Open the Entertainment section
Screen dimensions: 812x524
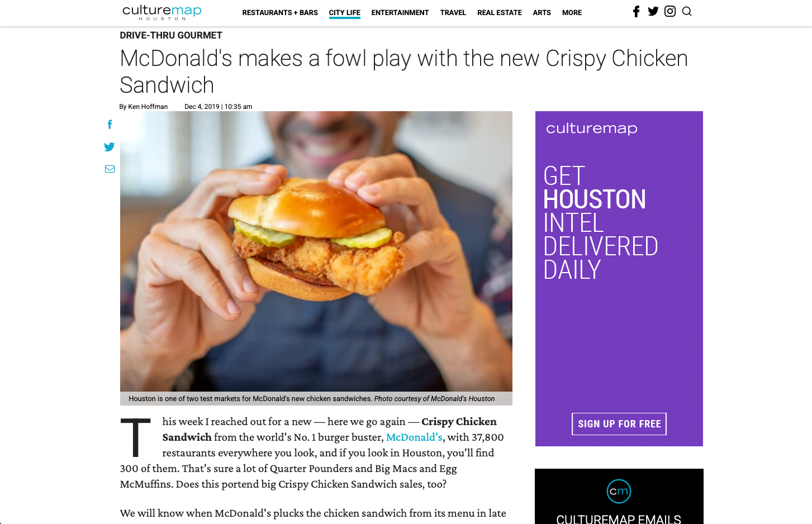click(400, 12)
